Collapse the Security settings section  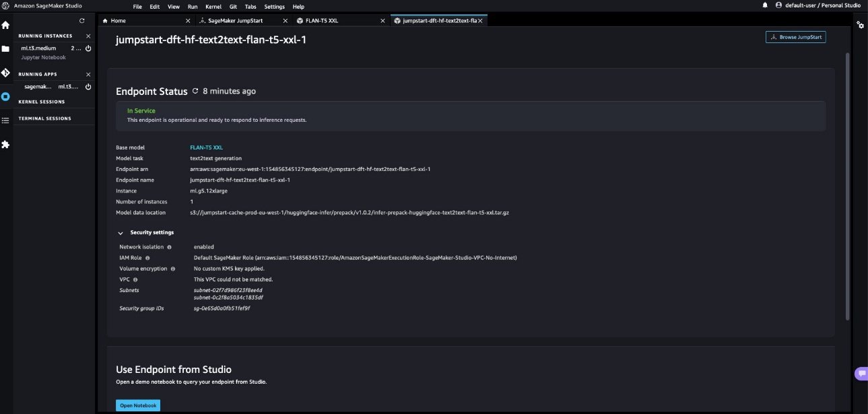click(121, 233)
